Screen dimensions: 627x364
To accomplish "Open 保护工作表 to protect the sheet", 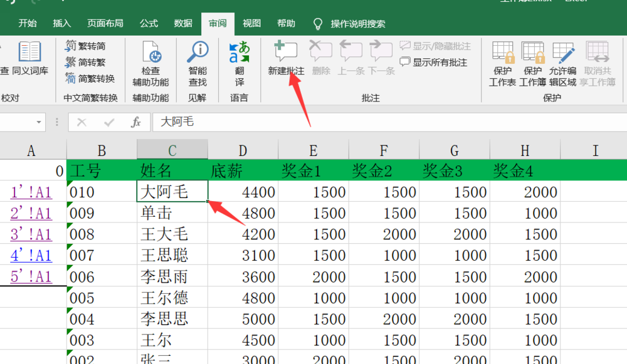I will [x=503, y=60].
